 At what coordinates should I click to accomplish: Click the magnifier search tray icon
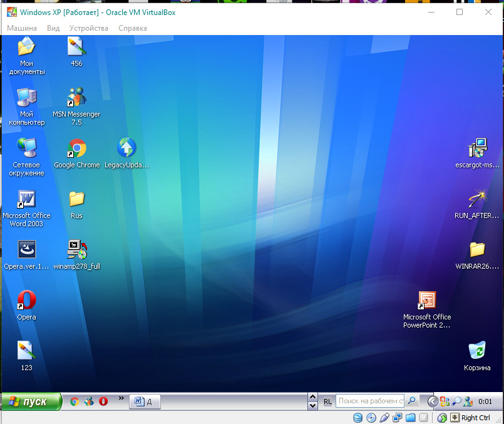tap(456, 401)
